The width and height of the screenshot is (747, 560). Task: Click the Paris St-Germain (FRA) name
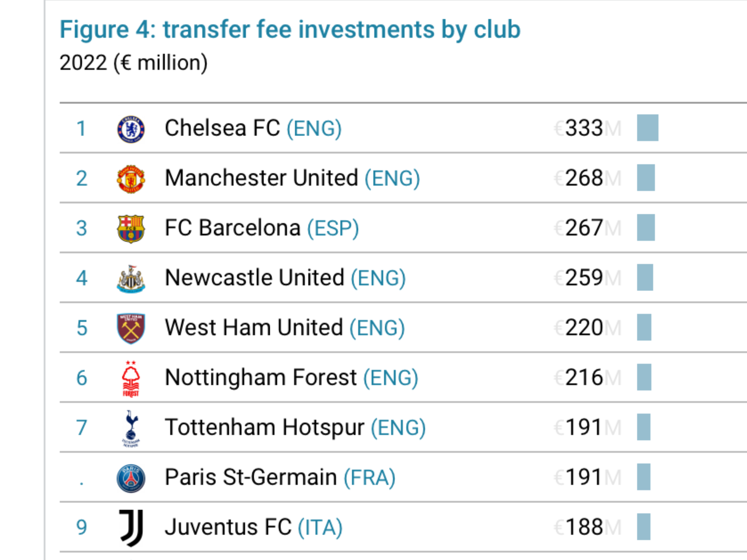pos(280,477)
